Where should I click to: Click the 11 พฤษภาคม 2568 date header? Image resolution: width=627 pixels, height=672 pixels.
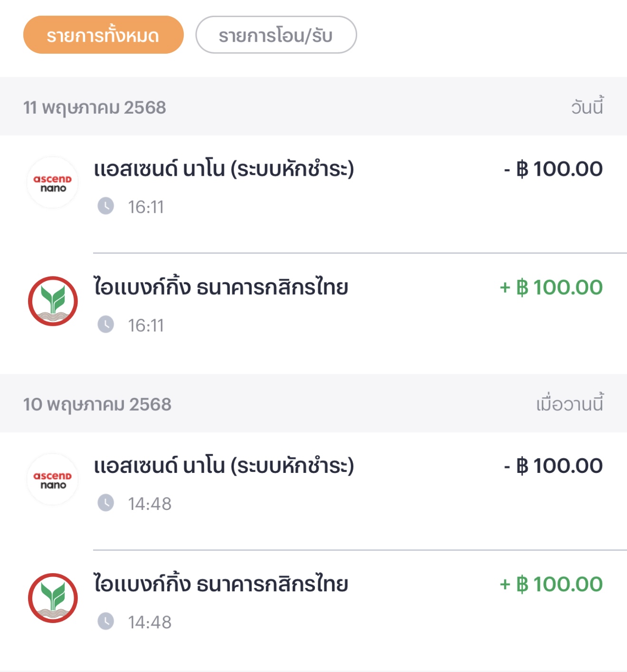pyautogui.click(x=95, y=107)
